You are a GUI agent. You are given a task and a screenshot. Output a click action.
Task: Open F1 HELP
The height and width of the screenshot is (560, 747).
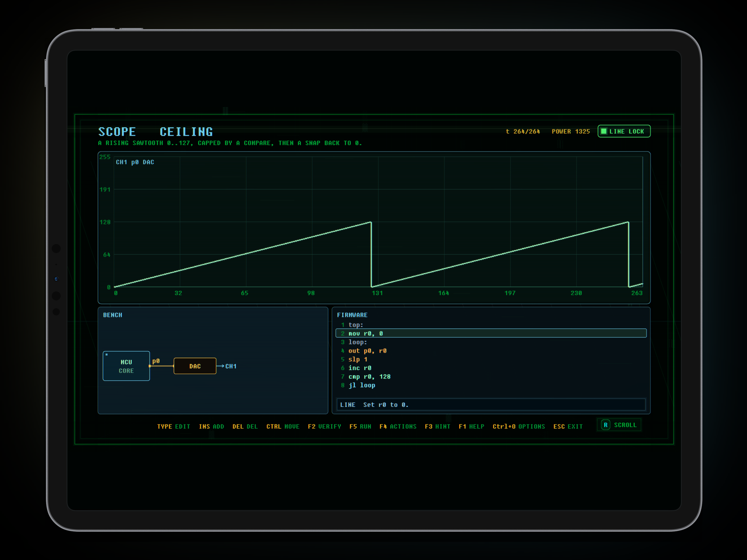[471, 426]
